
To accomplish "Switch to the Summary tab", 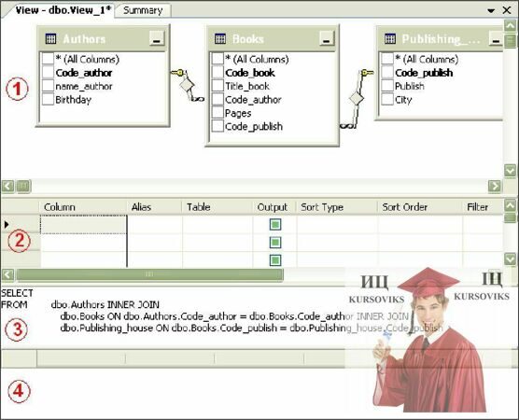I will (x=143, y=10).
